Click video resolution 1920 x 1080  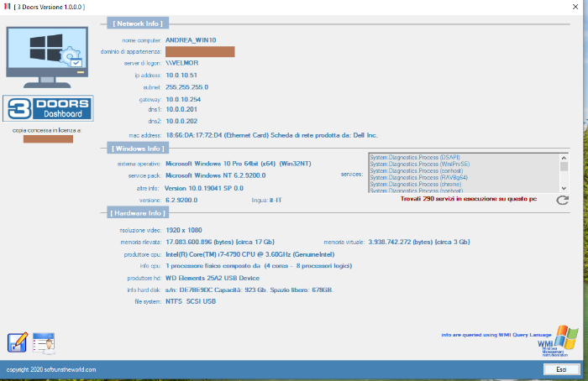coord(184,230)
